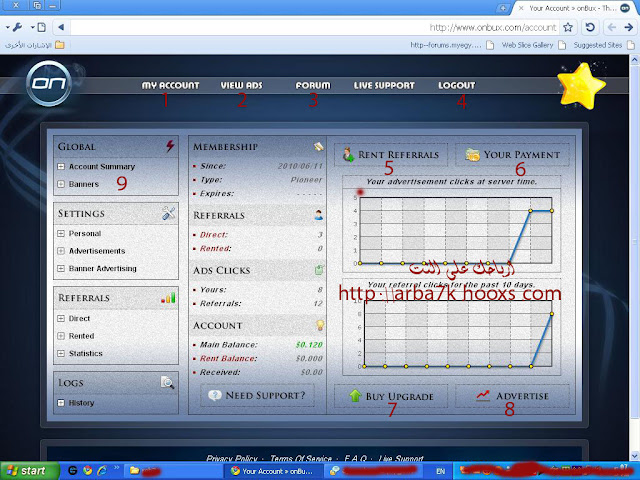
Task: Click the onBux ON logo
Action: click(x=49, y=84)
